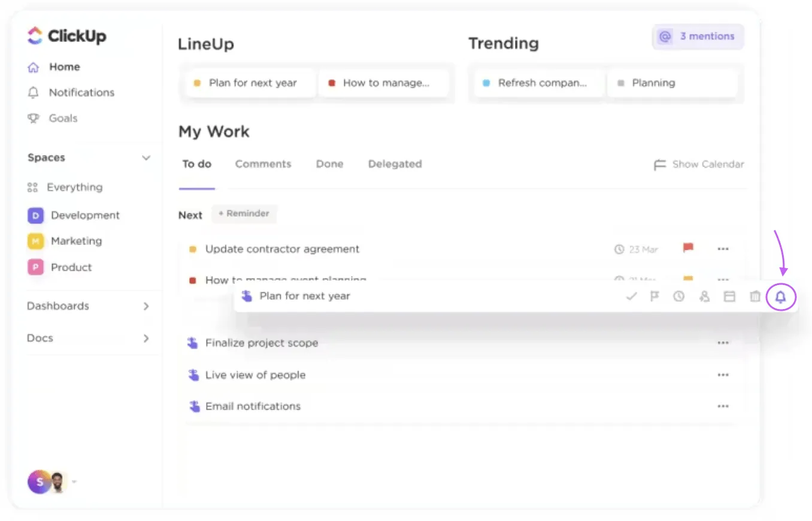
Task: Click the Next section label
Action: pyautogui.click(x=190, y=215)
